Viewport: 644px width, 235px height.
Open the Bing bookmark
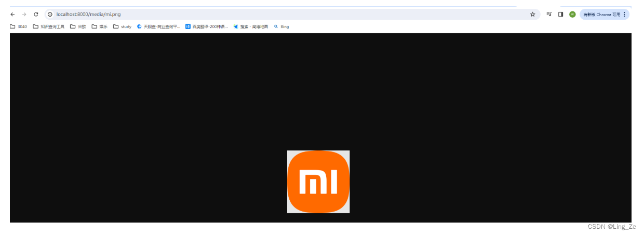coord(281,26)
